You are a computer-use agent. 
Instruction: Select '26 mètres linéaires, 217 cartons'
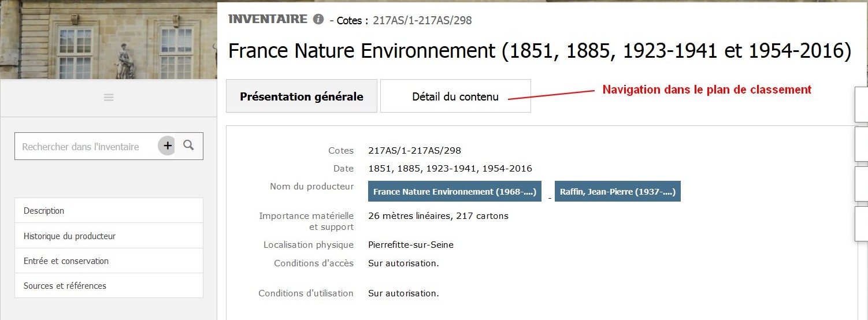point(438,216)
